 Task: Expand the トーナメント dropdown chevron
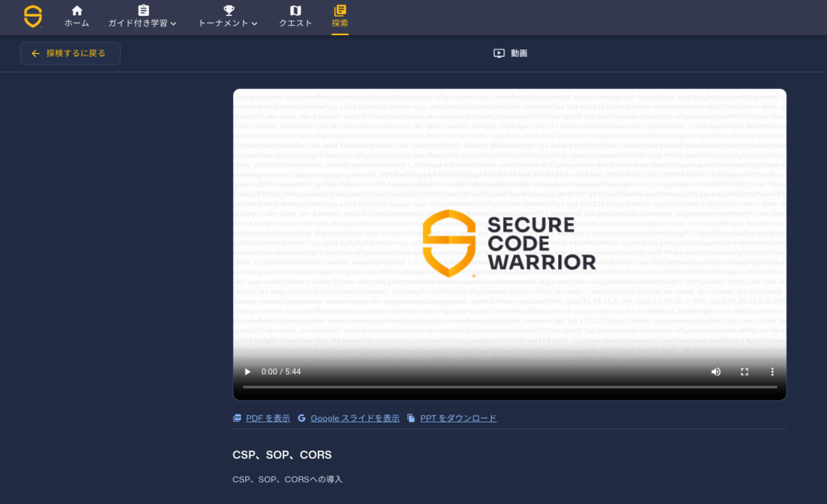(x=255, y=24)
